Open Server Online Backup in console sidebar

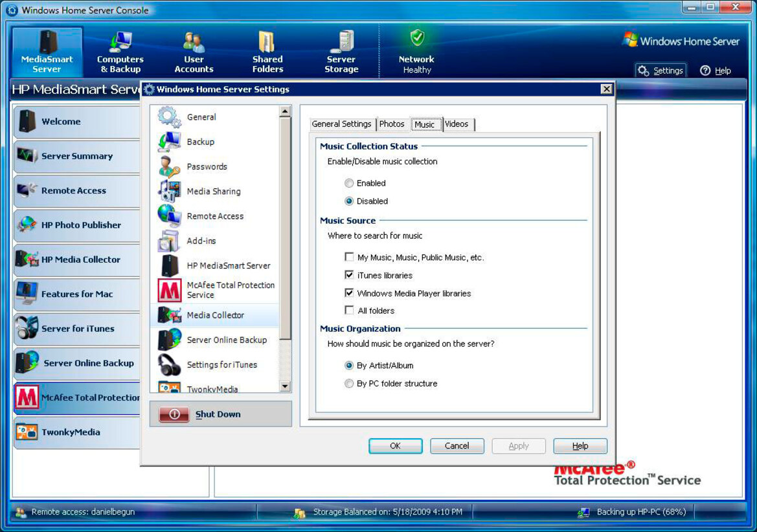tap(77, 363)
